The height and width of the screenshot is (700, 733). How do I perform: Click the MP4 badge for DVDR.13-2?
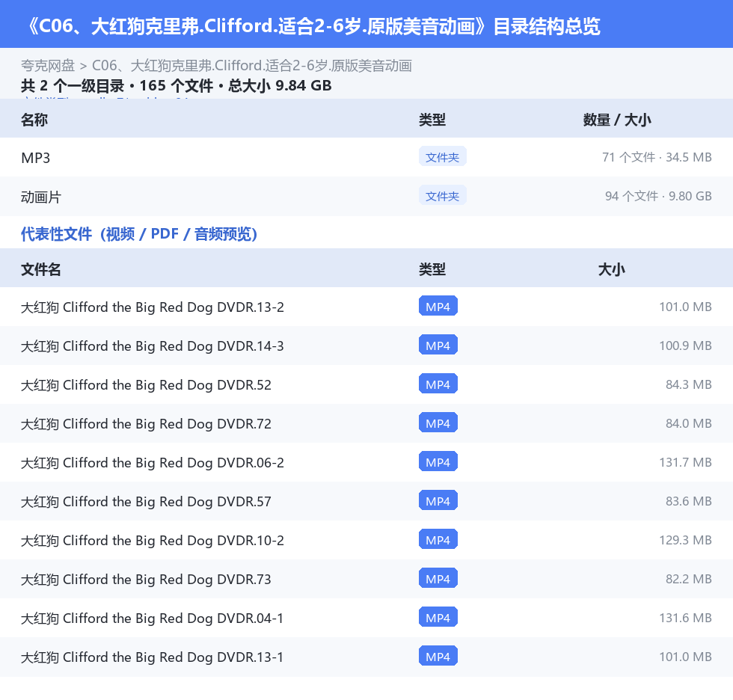tap(438, 306)
